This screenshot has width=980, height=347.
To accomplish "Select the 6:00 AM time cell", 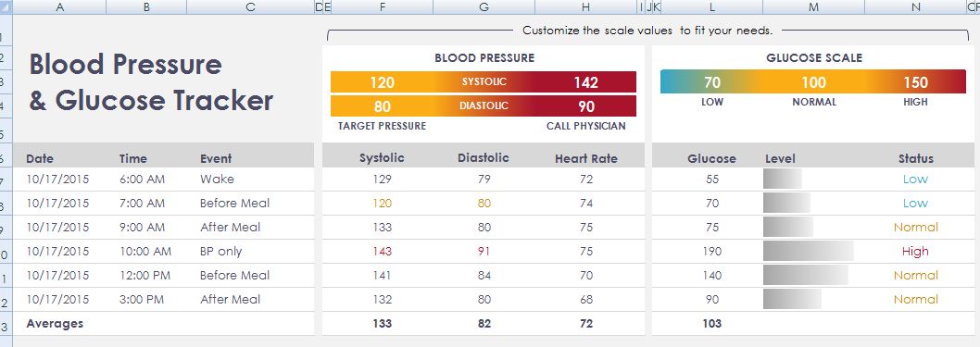I will click(142, 180).
